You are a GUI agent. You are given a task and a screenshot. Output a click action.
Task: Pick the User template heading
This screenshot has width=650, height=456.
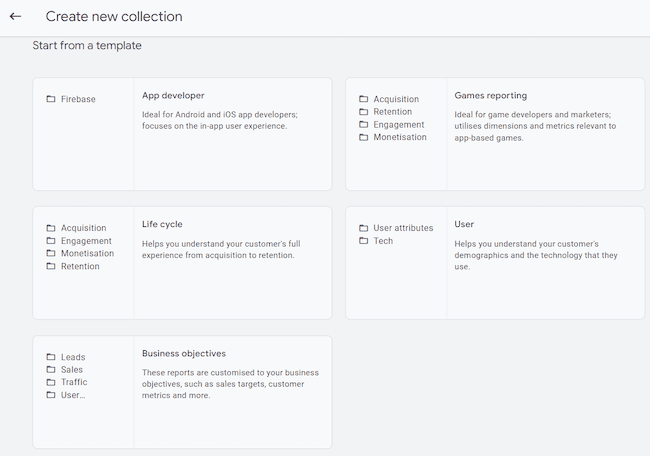point(464,225)
